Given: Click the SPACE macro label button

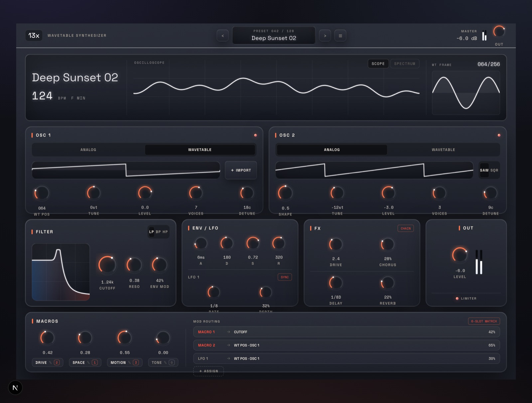Looking at the screenshot, I should click(85, 362).
